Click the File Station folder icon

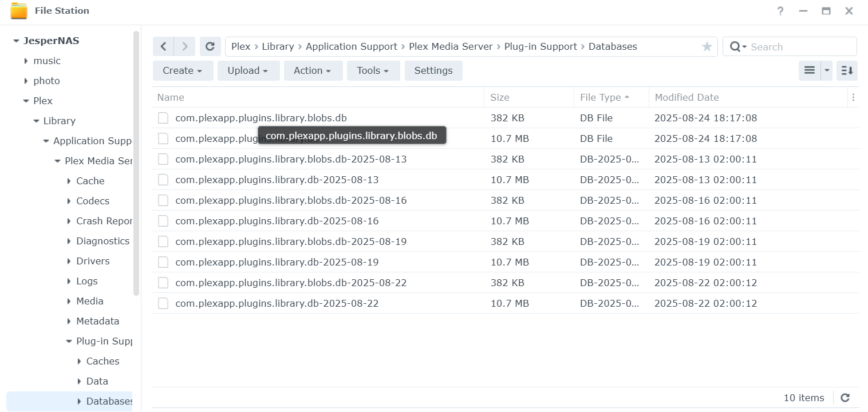click(x=19, y=11)
